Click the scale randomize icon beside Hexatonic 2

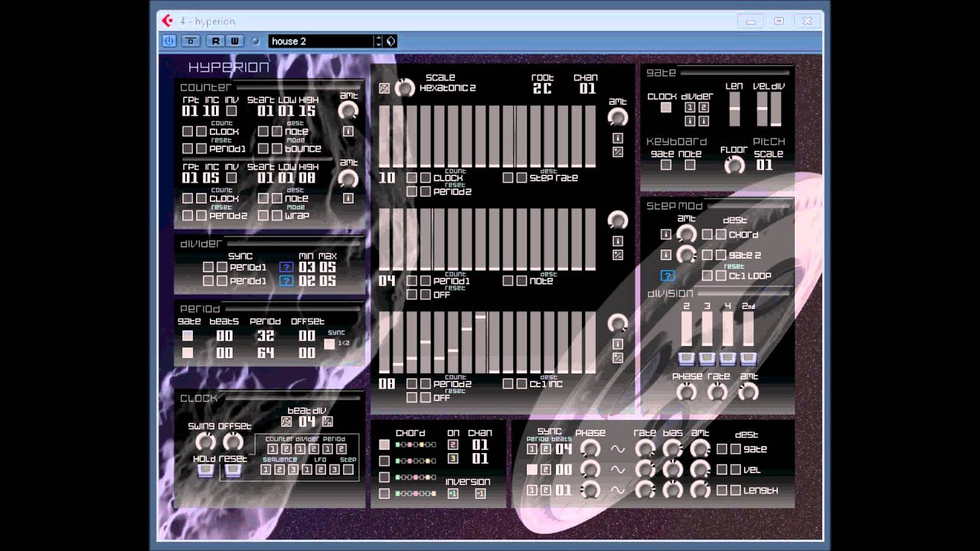[384, 88]
